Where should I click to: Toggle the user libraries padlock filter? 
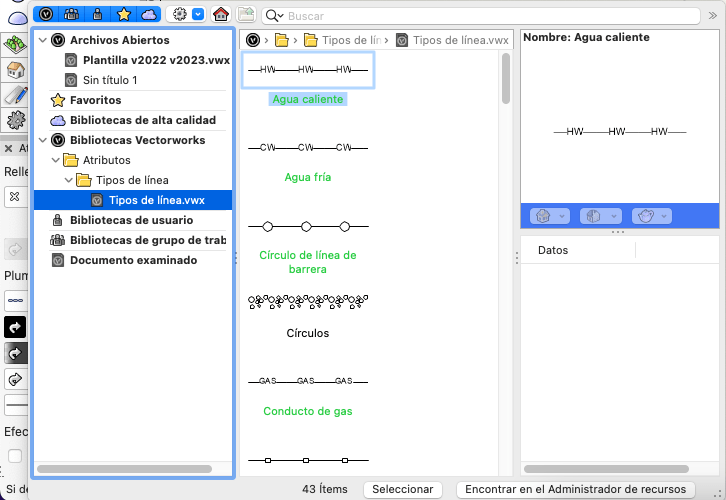97,15
